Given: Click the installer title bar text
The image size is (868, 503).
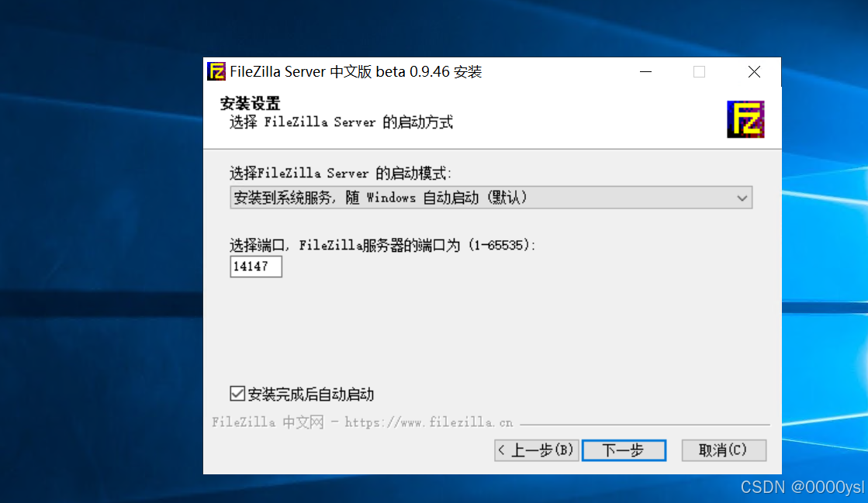Looking at the screenshot, I should pyautogui.click(x=355, y=72).
